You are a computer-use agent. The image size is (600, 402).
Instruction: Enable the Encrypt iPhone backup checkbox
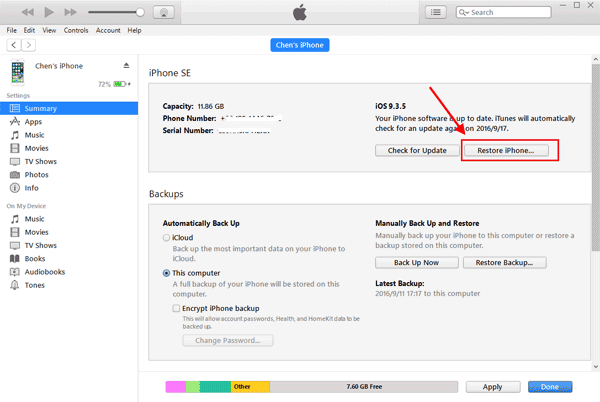point(176,308)
